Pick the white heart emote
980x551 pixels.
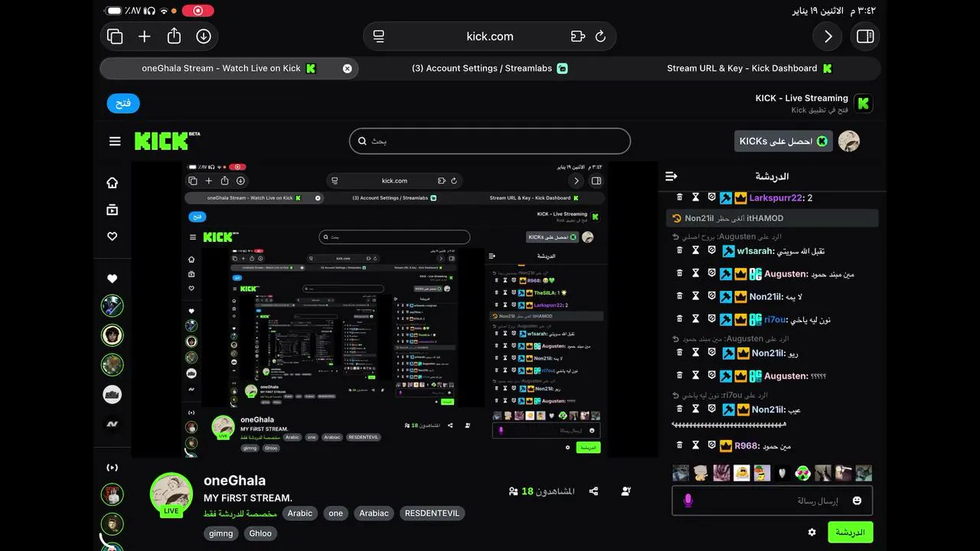click(x=782, y=473)
